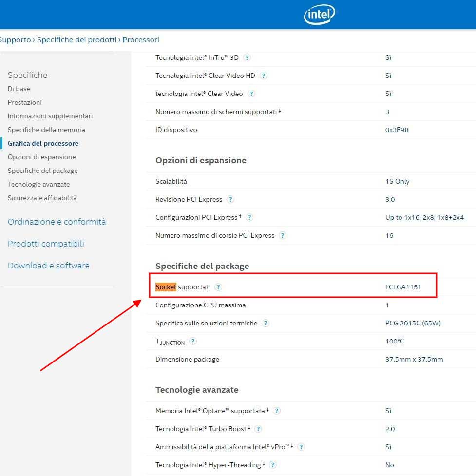476x476 pixels.
Task: Click the PCI Express revision value 3,0
Action: tap(390, 199)
